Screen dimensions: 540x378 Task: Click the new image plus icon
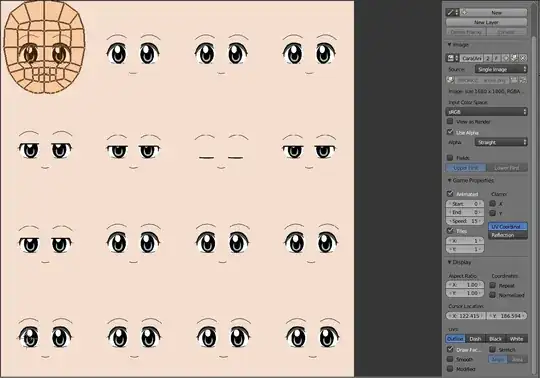506,58
